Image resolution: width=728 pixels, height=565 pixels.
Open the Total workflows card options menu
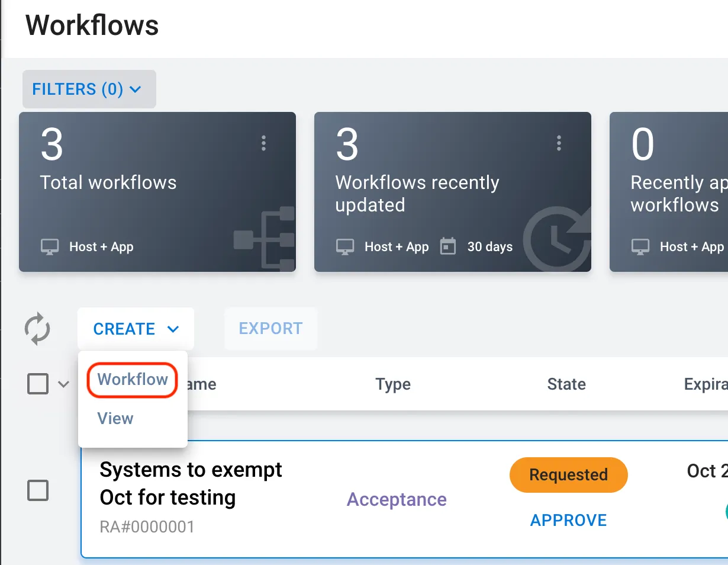coord(263,143)
